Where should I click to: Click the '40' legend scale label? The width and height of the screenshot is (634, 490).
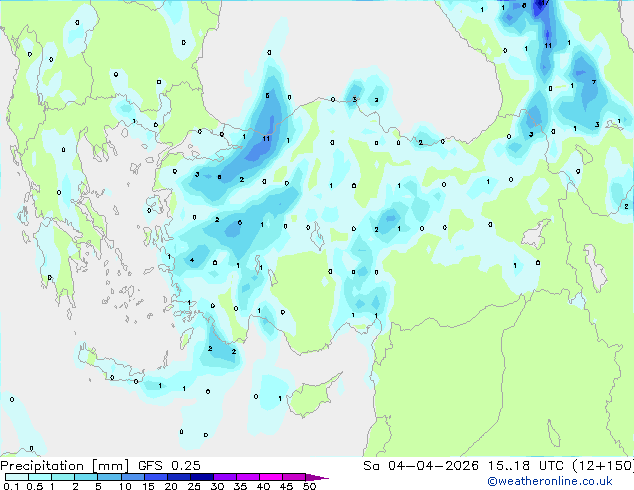coord(263,486)
